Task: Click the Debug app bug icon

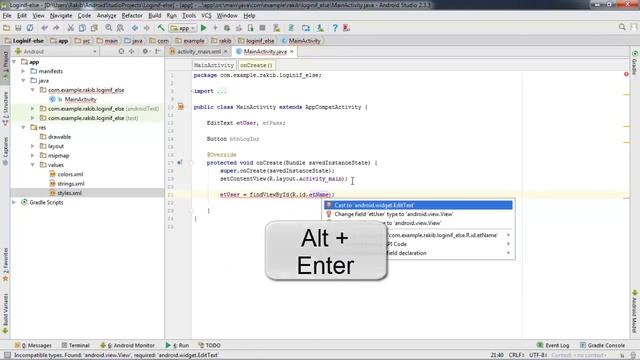Action: click(227, 28)
